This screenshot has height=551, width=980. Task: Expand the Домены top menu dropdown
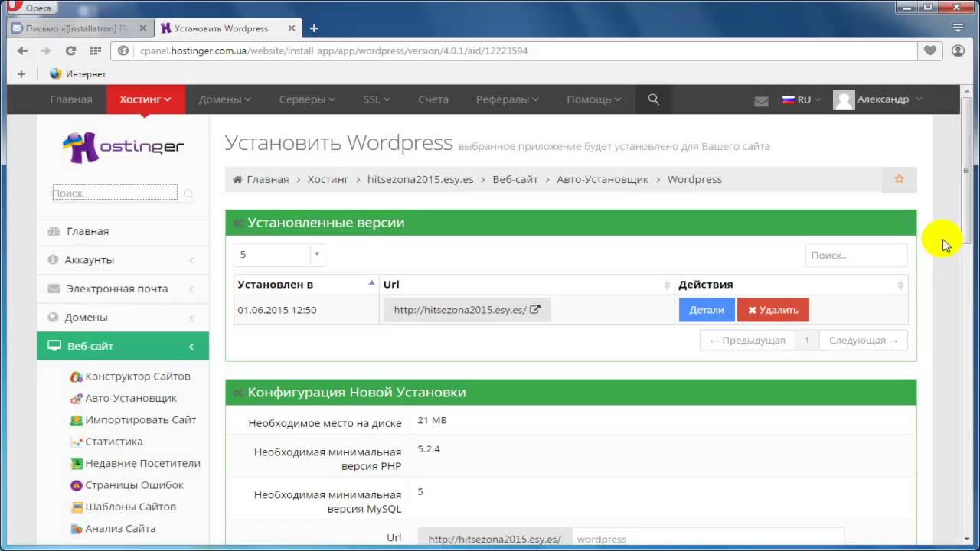[x=225, y=99]
